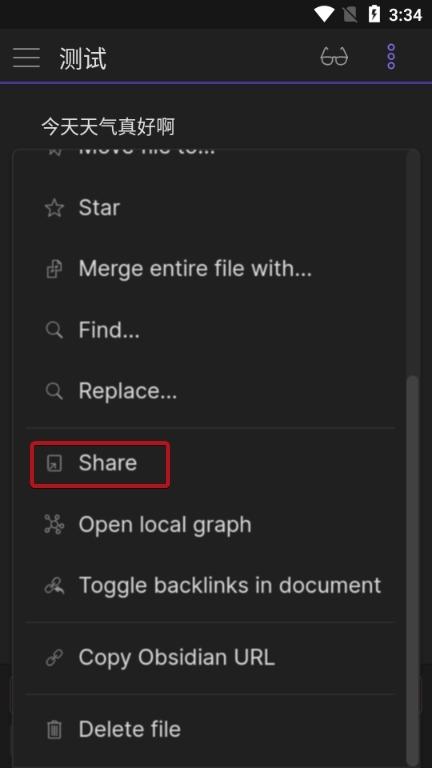This screenshot has height=768, width=432.
Task: Click the star icon beside Star
Action: tap(54, 208)
